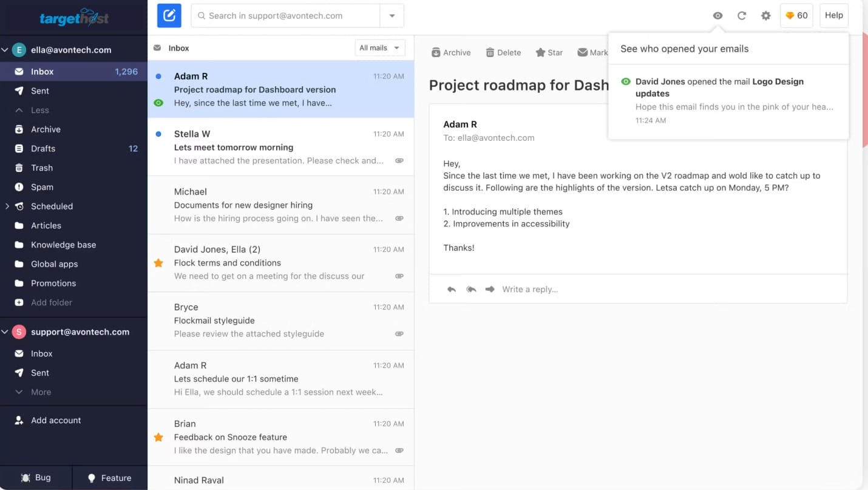Viewport: 868px width, 490px height.
Task: Click the Bug report button
Action: point(36,478)
